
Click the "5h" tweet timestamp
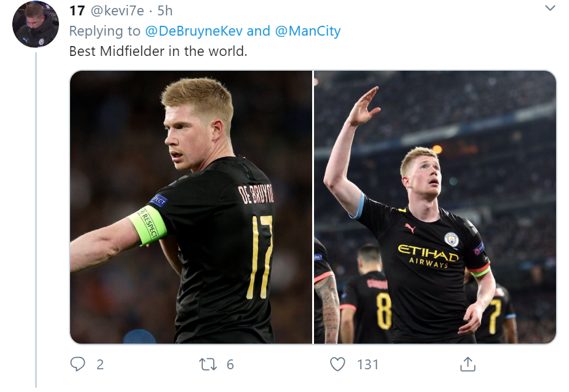click(x=165, y=11)
